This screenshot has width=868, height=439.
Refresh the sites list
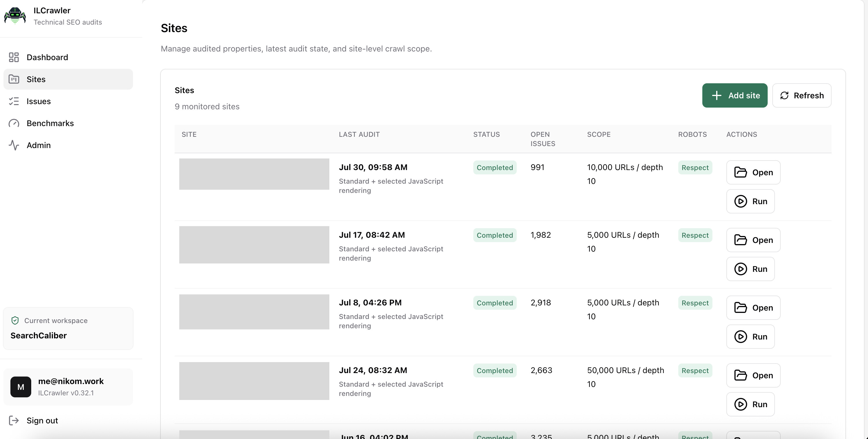pyautogui.click(x=801, y=95)
